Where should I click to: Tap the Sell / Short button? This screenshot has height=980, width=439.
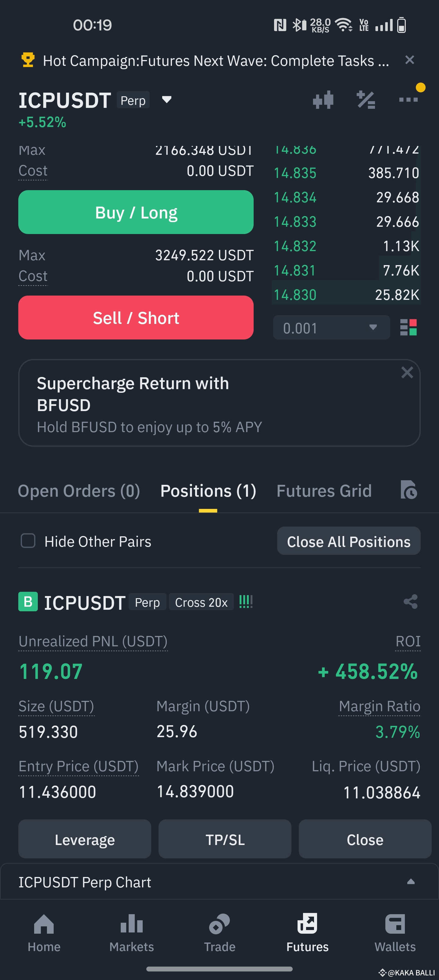click(136, 318)
